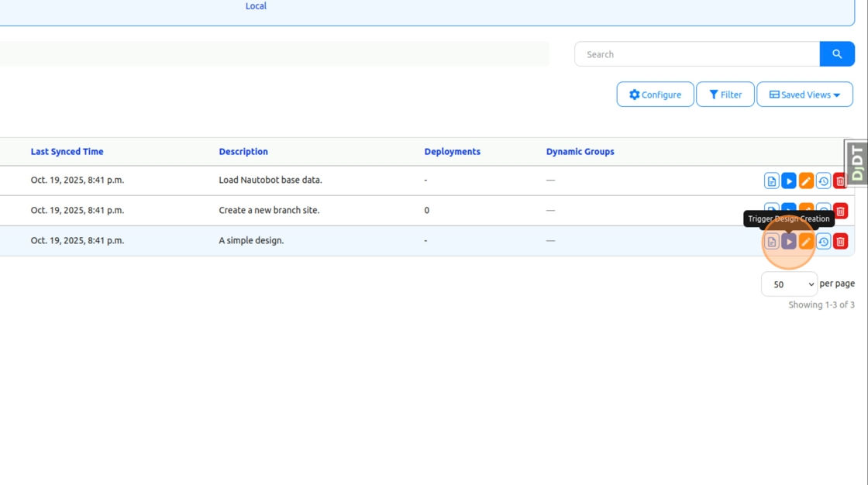Open the Django Debug Toolbar handle

pos(856,163)
